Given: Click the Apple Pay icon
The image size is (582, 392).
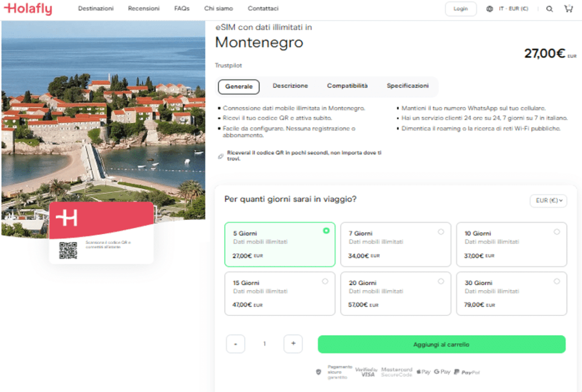Looking at the screenshot, I should pos(423,372).
